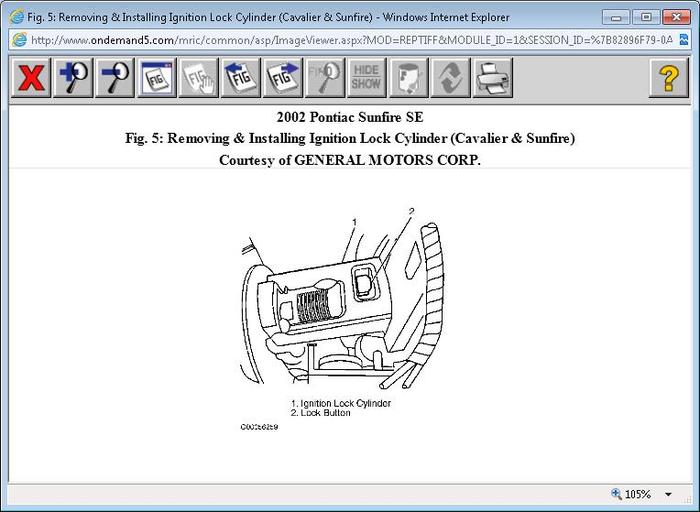Open the figure window FIG icon
This screenshot has width=700, height=512.
coord(157,78)
